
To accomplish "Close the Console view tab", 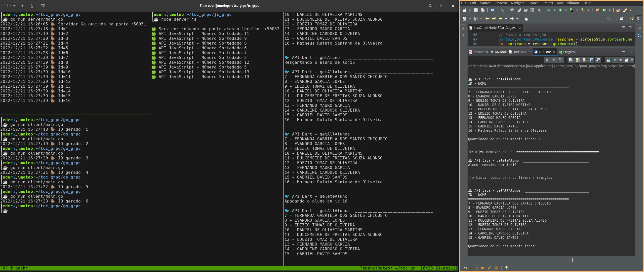I will (x=554, y=52).
